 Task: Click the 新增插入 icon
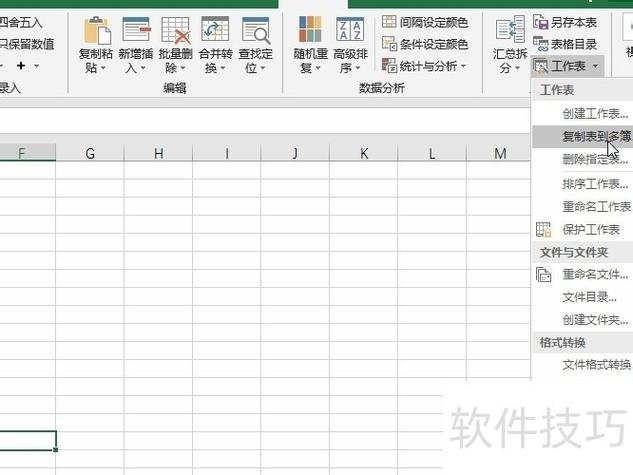coord(136,30)
